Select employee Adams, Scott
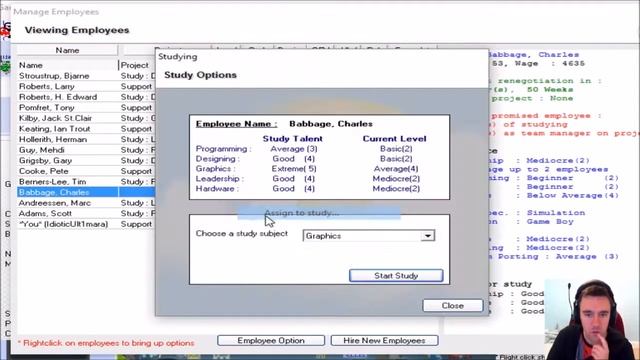The width and height of the screenshot is (640, 360). 45,213
